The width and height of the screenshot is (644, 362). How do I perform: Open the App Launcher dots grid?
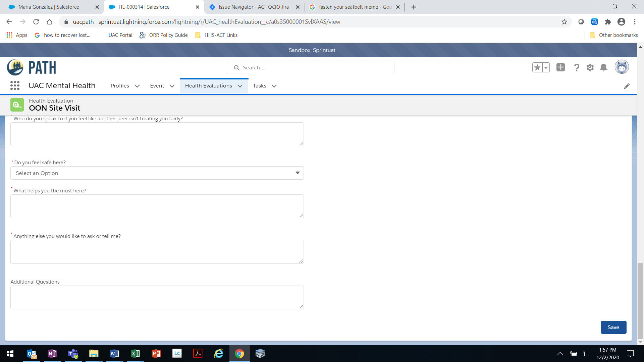15,86
